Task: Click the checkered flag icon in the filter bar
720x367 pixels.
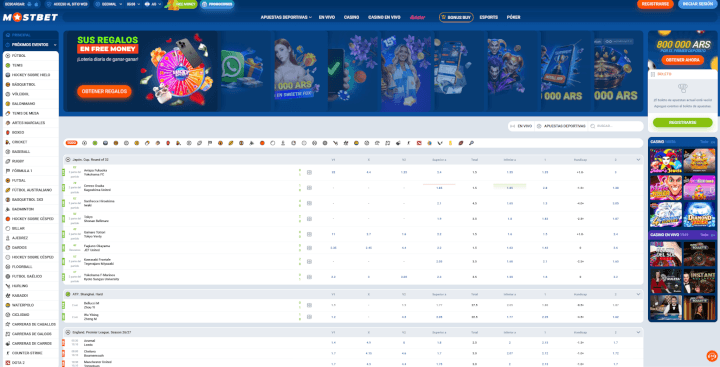Action: pyautogui.click(x=210, y=143)
